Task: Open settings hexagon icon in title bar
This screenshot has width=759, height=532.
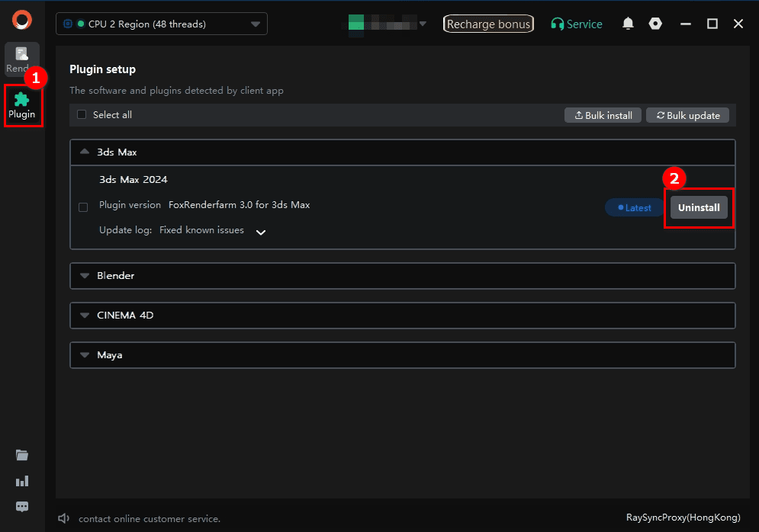Action: click(x=655, y=24)
